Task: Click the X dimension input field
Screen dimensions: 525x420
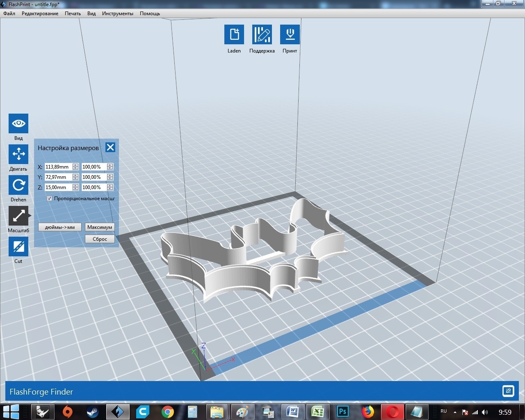Action: point(58,167)
